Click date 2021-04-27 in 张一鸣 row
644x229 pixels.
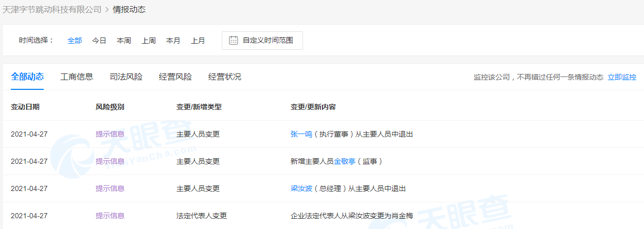[29, 134]
